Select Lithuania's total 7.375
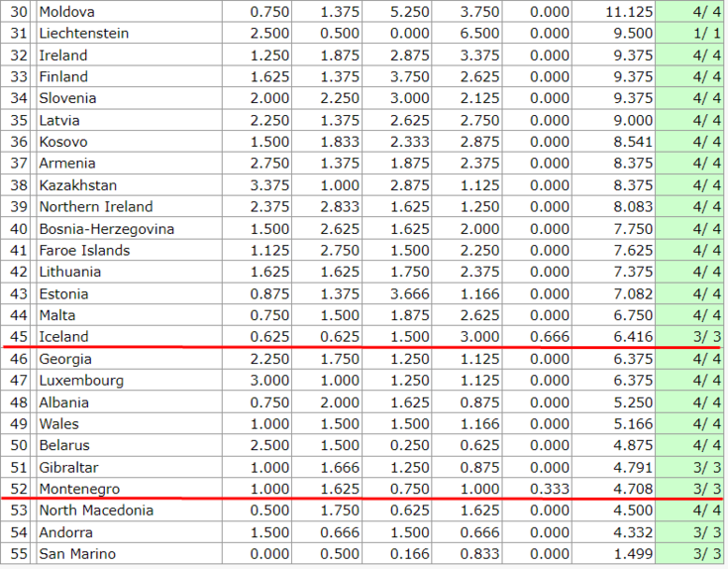728x569 pixels. [633, 272]
